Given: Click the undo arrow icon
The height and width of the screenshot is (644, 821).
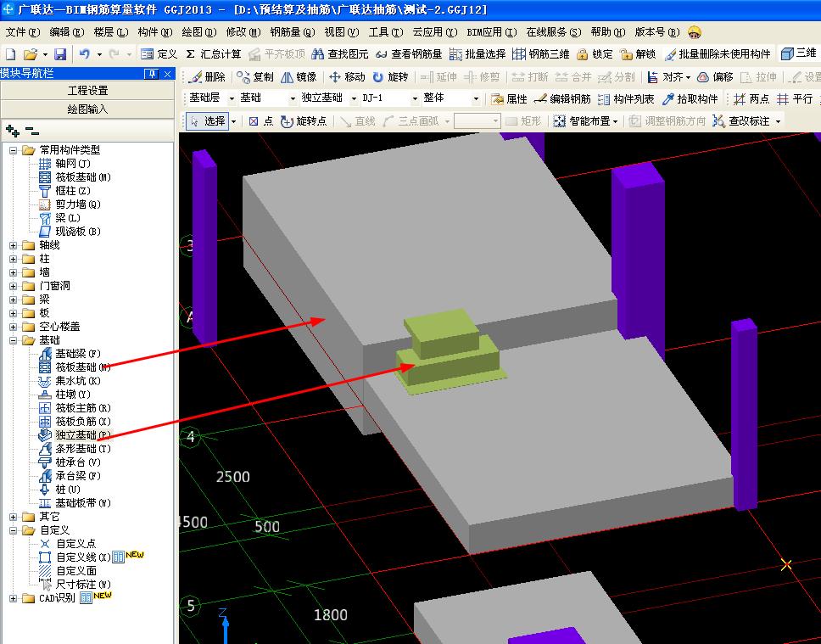Looking at the screenshot, I should pos(85,53).
